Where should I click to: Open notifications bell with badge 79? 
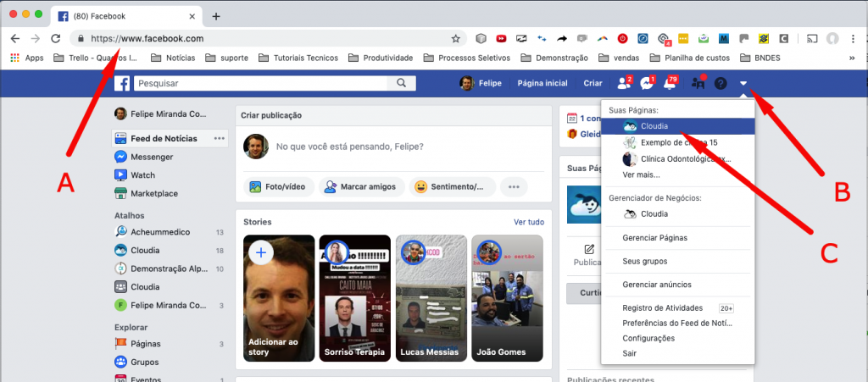click(670, 83)
